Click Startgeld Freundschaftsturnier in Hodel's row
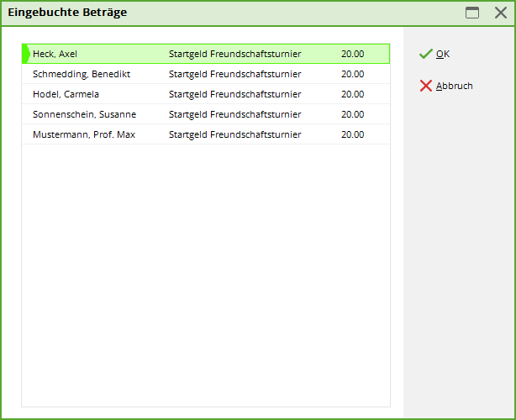This screenshot has width=516, height=420. point(234,94)
